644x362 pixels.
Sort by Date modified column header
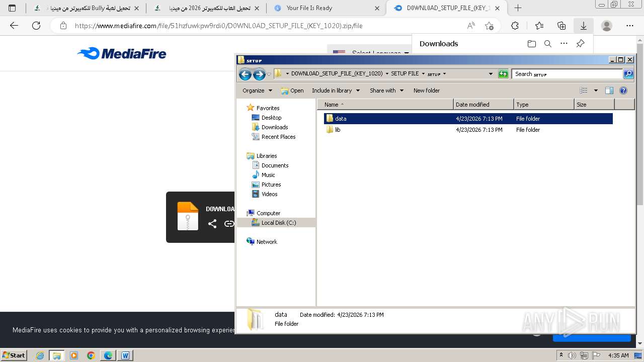coord(484,105)
